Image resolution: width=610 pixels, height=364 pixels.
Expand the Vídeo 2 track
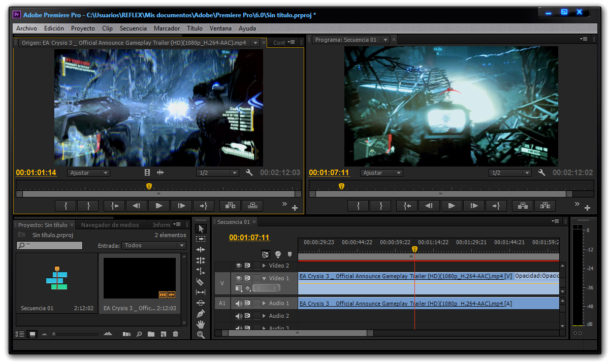pyautogui.click(x=264, y=266)
